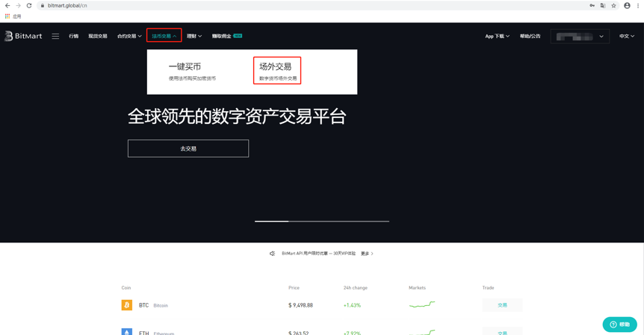Click the BitMart logo

tap(23, 36)
